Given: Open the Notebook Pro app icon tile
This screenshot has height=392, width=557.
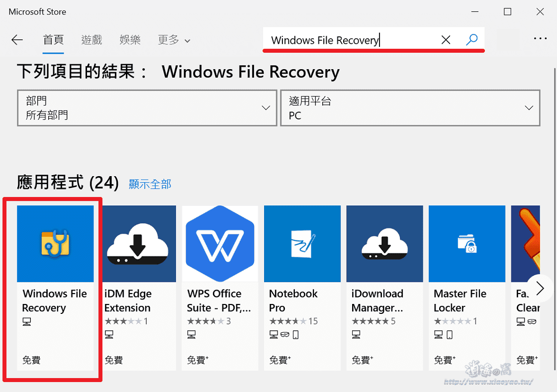Looking at the screenshot, I should pos(302,244).
